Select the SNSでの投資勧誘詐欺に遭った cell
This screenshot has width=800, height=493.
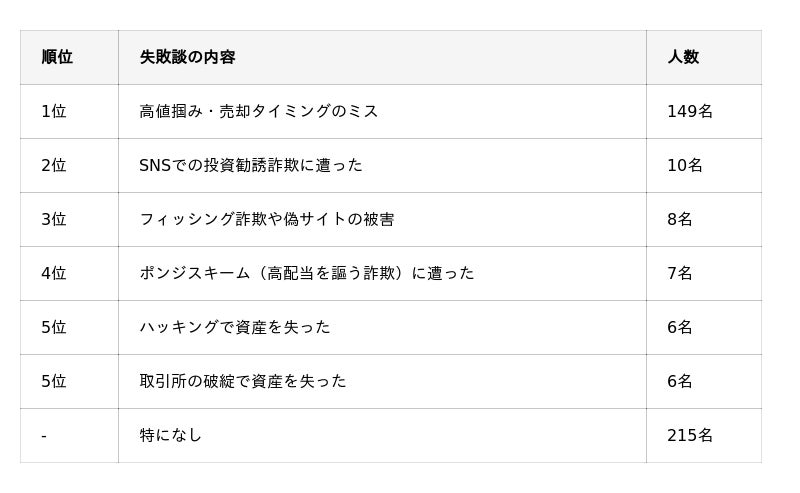(x=251, y=165)
